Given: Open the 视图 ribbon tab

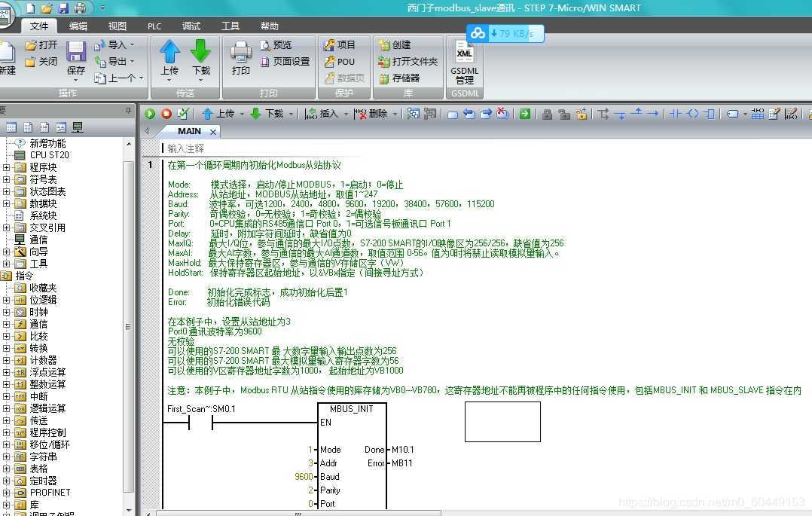Looking at the screenshot, I should click(117, 26).
